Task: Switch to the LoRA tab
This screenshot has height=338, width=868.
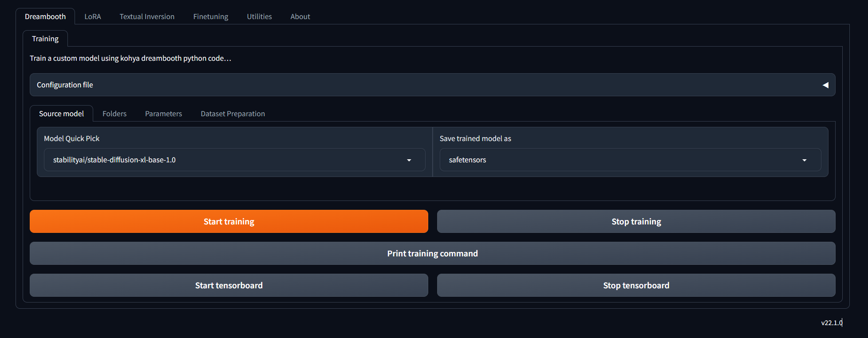Action: pyautogui.click(x=93, y=16)
